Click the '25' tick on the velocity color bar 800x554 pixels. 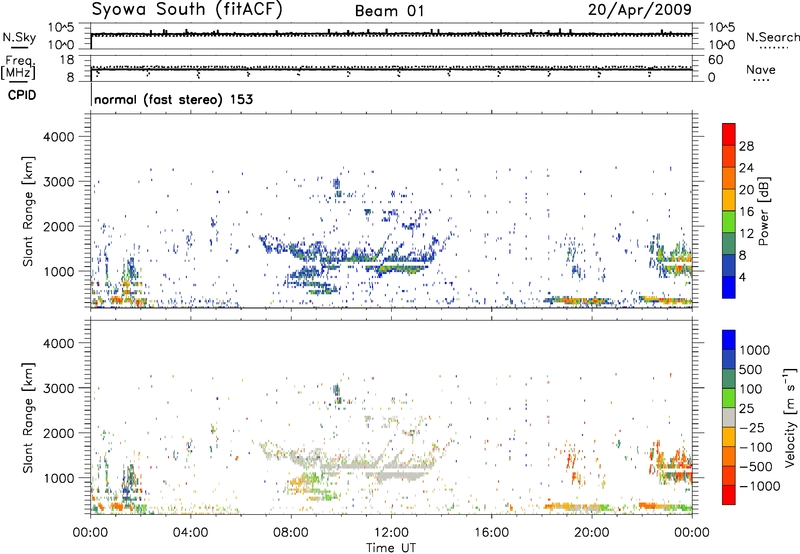[747, 408]
